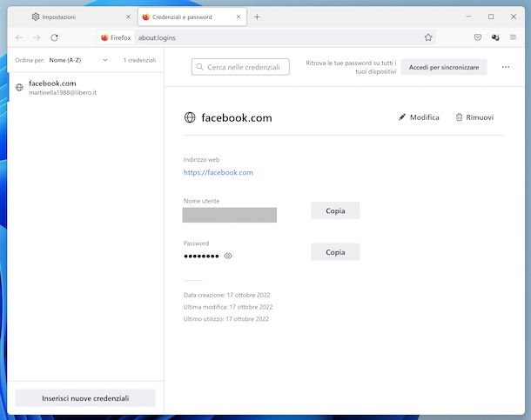The image size is (531, 420).
Task: Click the Firefox identity badge in address bar
Action: [116, 37]
